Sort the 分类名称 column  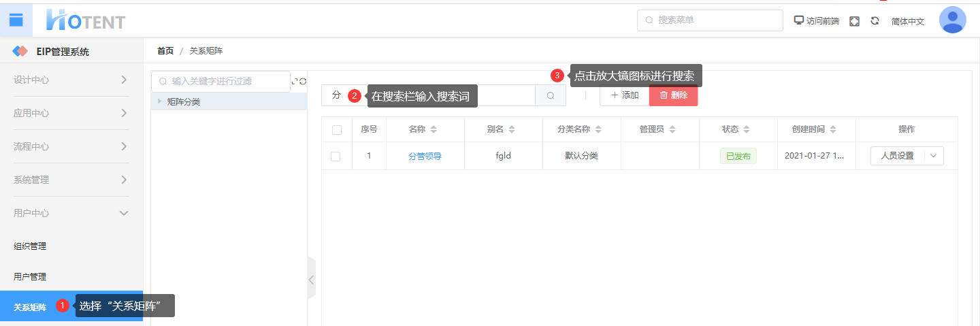598,129
